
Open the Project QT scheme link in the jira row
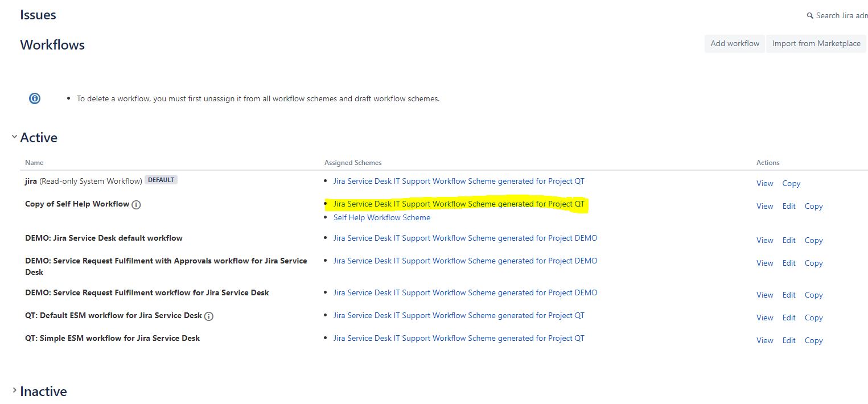click(x=459, y=181)
